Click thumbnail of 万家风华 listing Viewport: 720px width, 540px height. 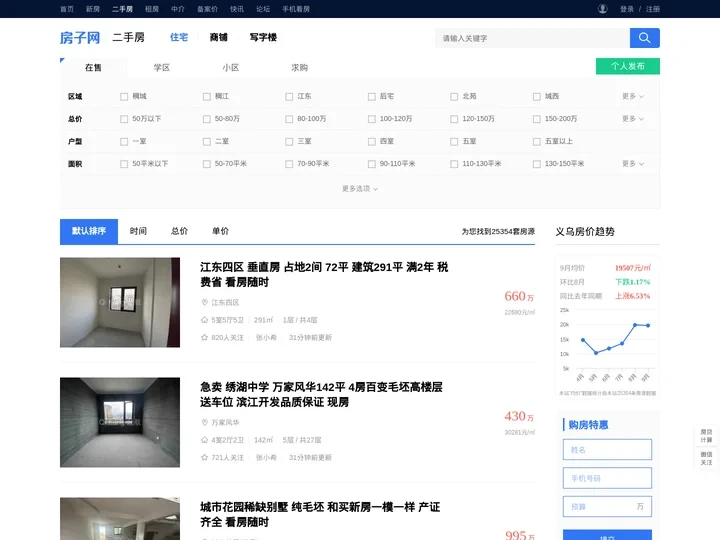click(x=120, y=422)
